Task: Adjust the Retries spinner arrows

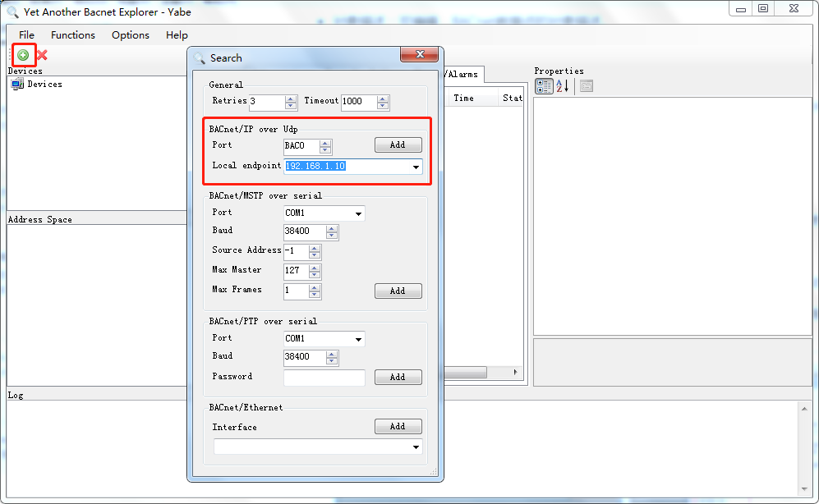Action: (291, 102)
